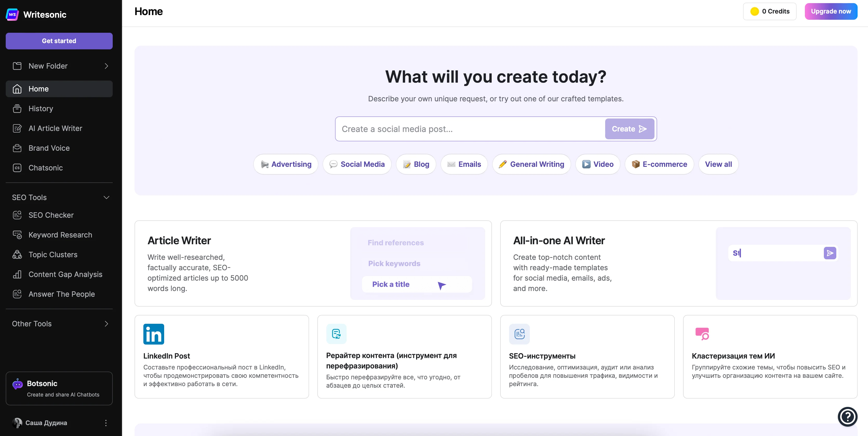Focus the 'Create a social media post' input
868x436 pixels.
[x=469, y=129]
